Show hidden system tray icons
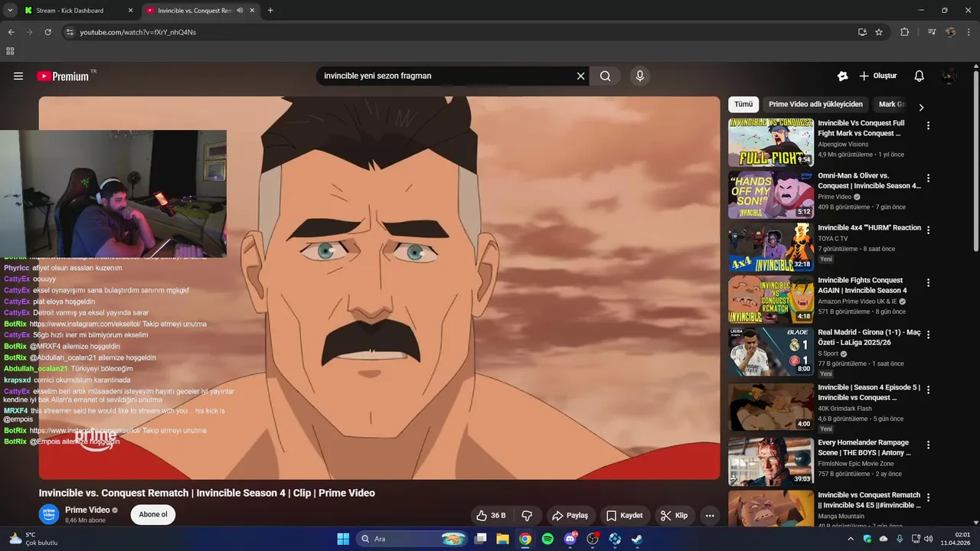 click(851, 539)
